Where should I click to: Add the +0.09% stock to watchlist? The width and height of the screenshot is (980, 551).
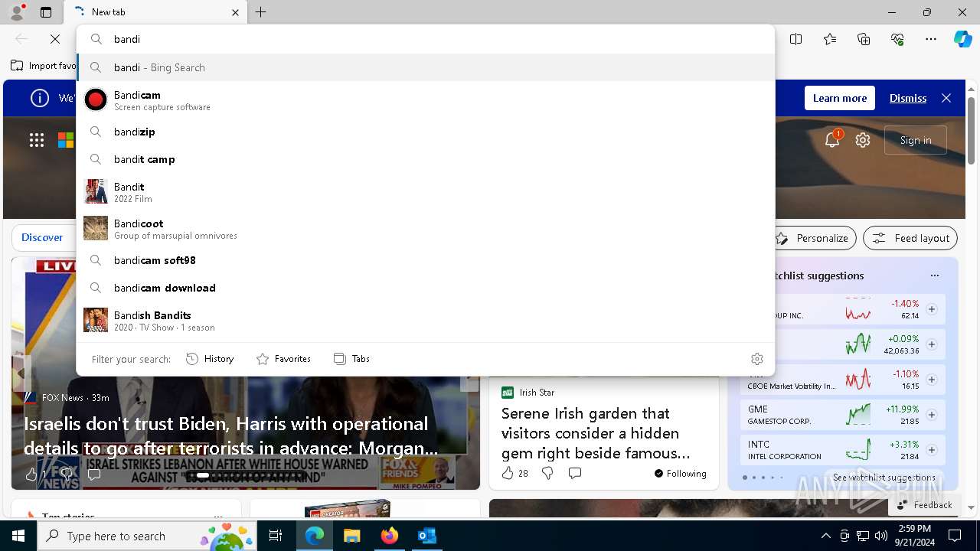tap(932, 344)
